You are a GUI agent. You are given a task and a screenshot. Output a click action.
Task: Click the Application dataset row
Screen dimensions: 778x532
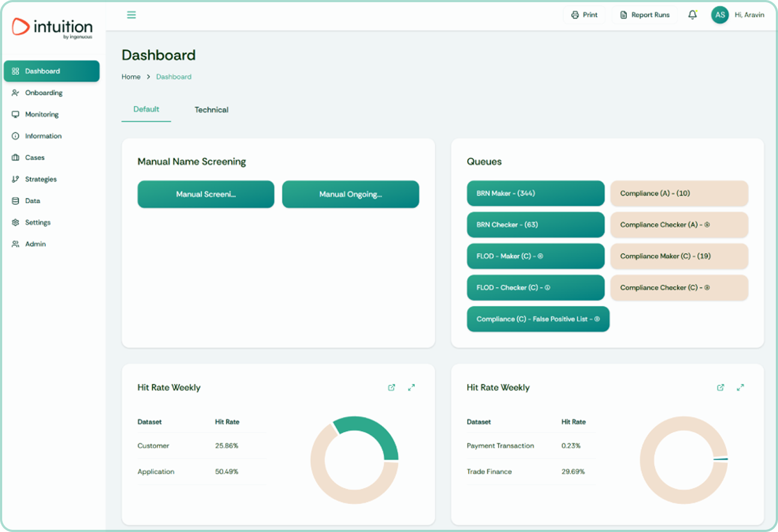point(201,472)
